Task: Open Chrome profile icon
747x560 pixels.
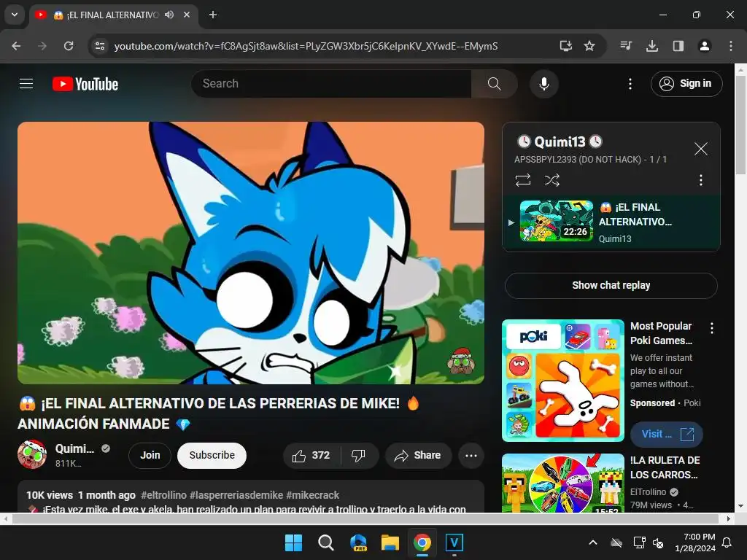Action: point(705,46)
